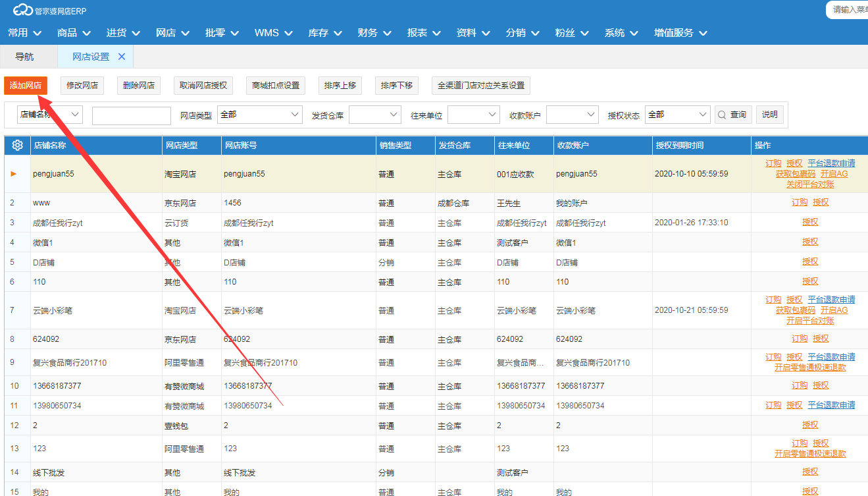Click the cloud logo icon

point(22,10)
